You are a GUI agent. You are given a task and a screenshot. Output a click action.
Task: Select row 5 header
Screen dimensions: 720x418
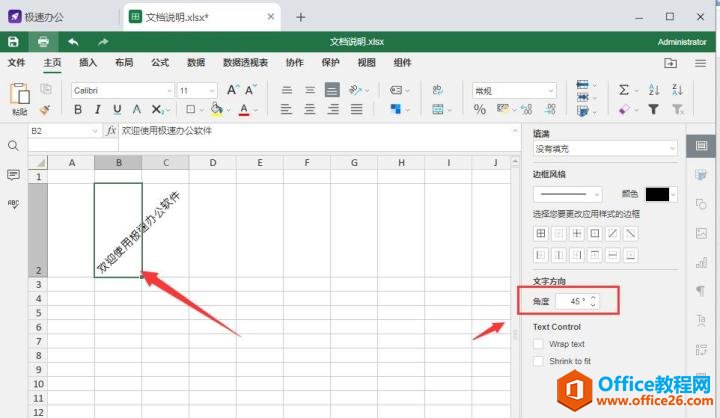point(38,313)
